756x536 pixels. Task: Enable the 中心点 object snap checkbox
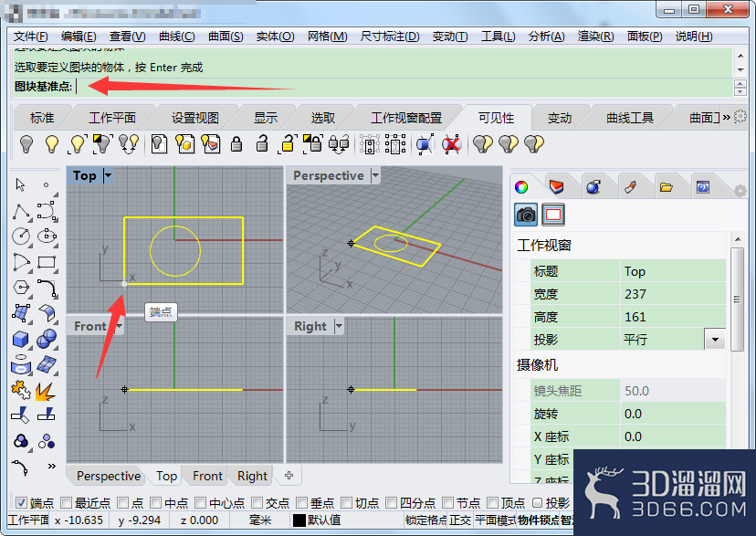coord(201,503)
